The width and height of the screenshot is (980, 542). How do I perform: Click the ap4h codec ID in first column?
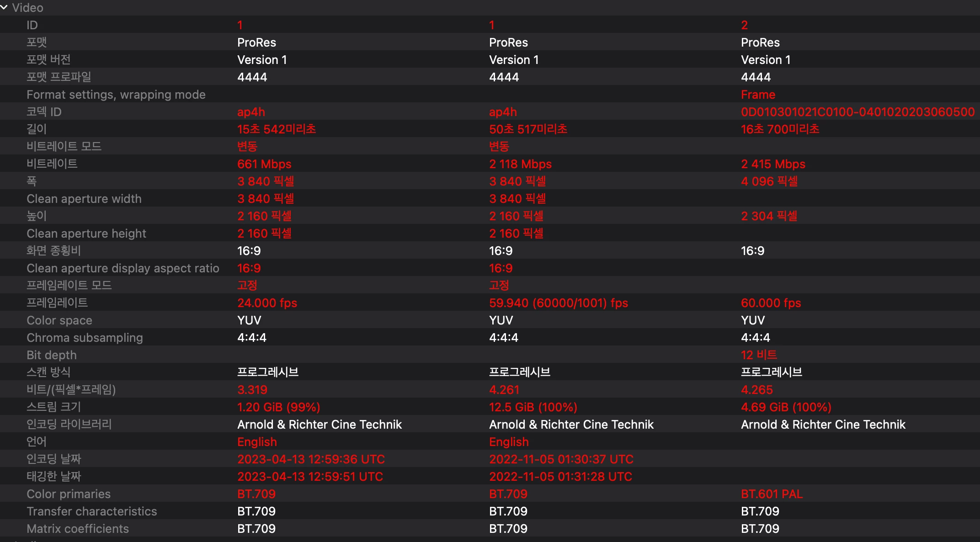[x=251, y=112]
